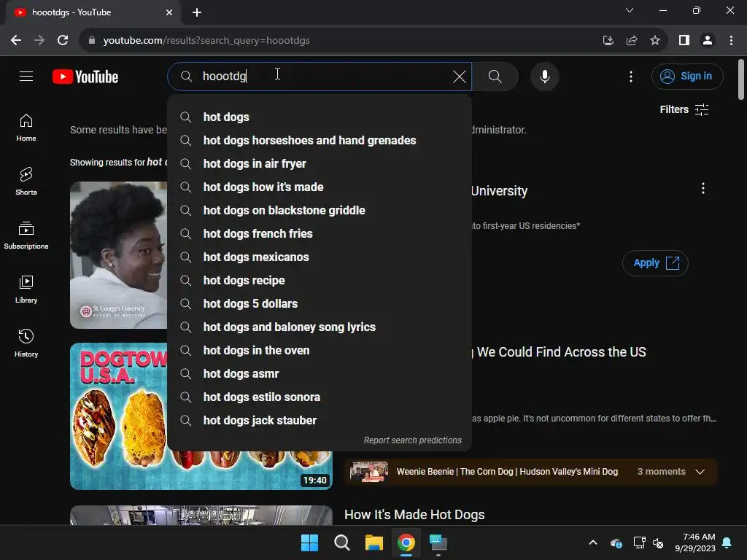This screenshot has width=747, height=560.
Task: Open Windows Start menu
Action: coord(309,542)
